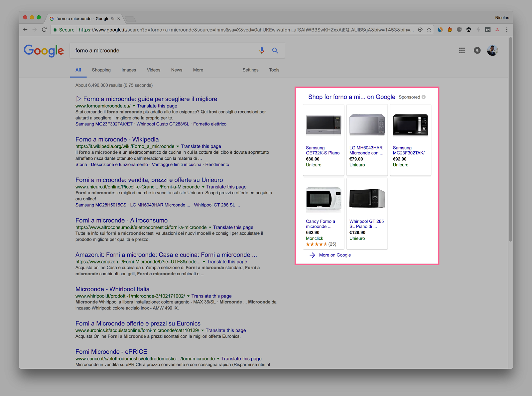The width and height of the screenshot is (532, 396).
Task: Switch to the Images tab
Action: 129,70
